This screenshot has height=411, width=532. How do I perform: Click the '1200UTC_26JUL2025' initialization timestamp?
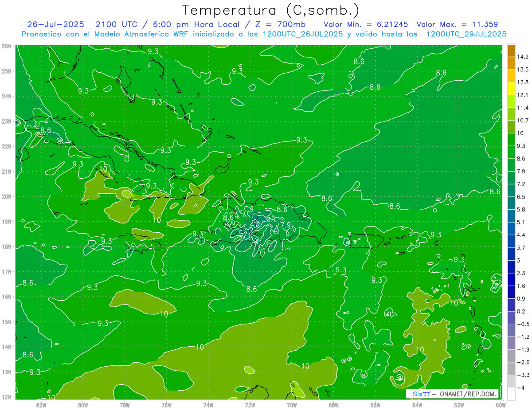click(303, 34)
